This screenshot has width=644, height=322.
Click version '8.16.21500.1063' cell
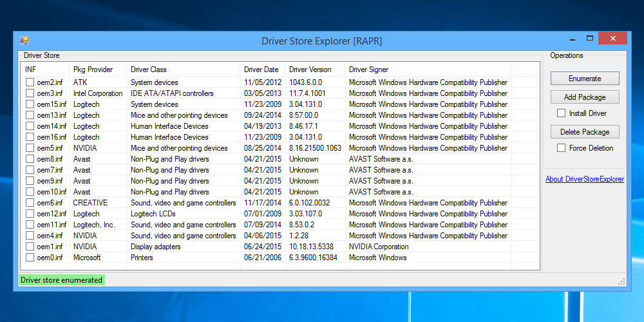point(315,148)
